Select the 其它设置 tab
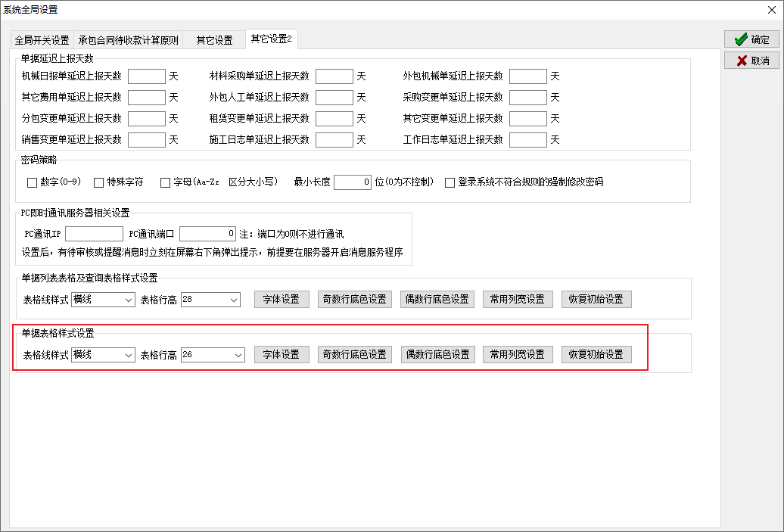This screenshot has height=532, width=784. [x=214, y=40]
